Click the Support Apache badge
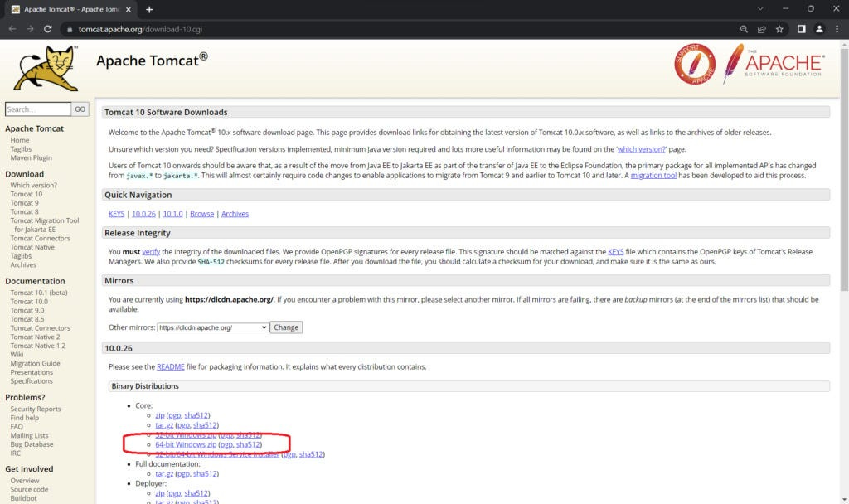 coord(694,64)
